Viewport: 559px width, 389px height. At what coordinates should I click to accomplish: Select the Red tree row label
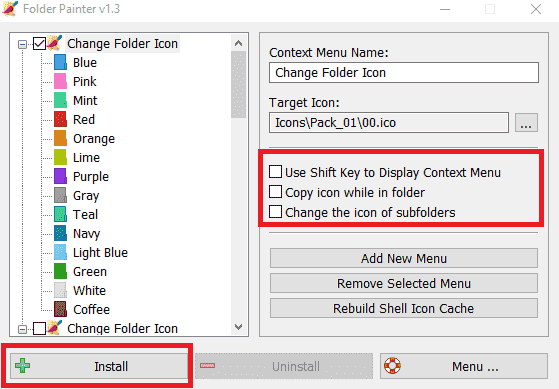84,119
